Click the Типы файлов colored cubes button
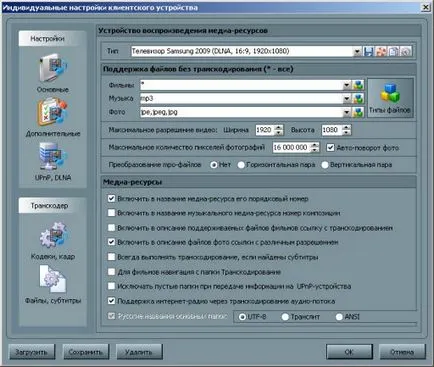434x367 pixels. point(390,98)
